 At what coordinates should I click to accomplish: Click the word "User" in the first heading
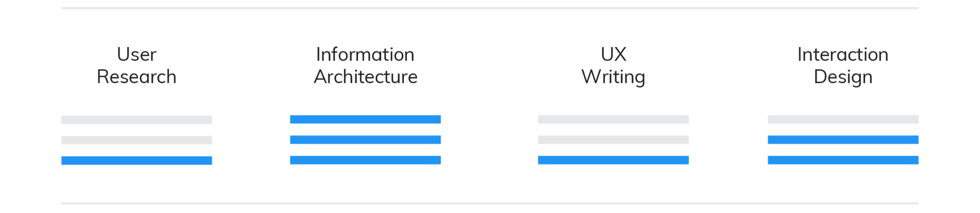[x=136, y=54]
